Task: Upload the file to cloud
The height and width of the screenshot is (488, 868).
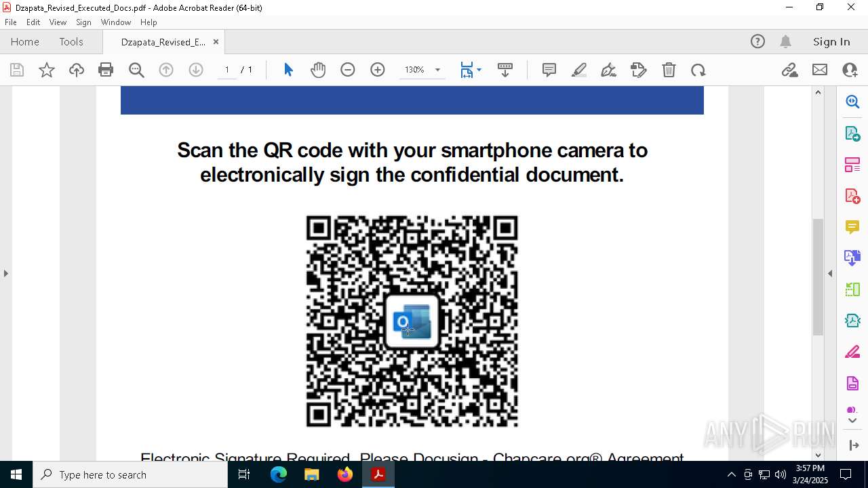Action: point(77,70)
